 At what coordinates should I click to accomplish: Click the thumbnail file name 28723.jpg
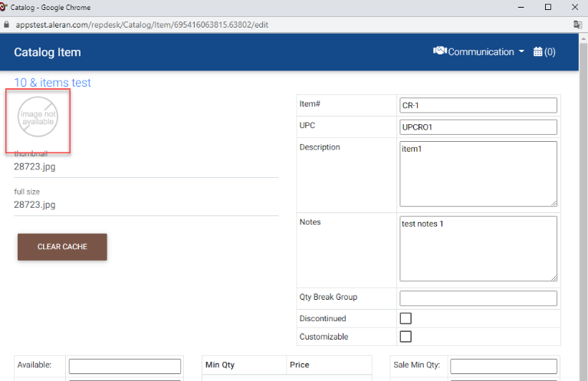coord(34,167)
